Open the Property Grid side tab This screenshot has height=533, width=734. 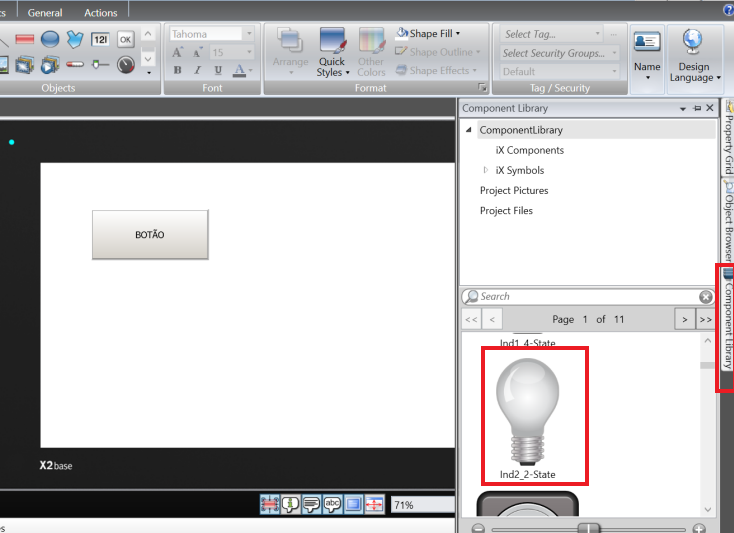728,138
